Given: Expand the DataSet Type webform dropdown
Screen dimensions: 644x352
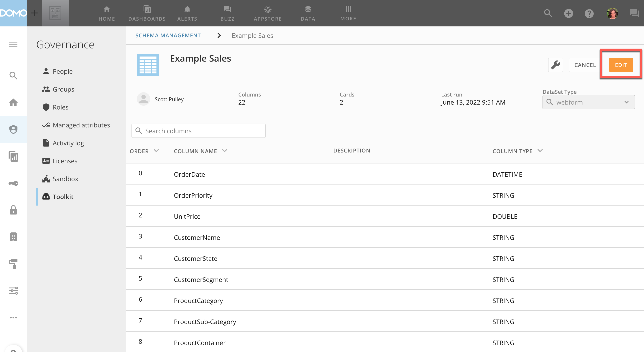Looking at the screenshot, I should (588, 102).
